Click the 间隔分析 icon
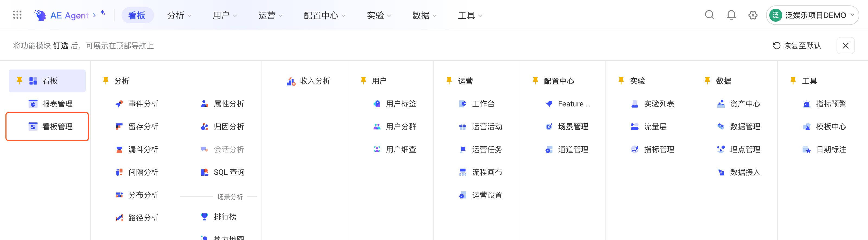Viewport: 868px width, 240px height. pyautogui.click(x=119, y=172)
